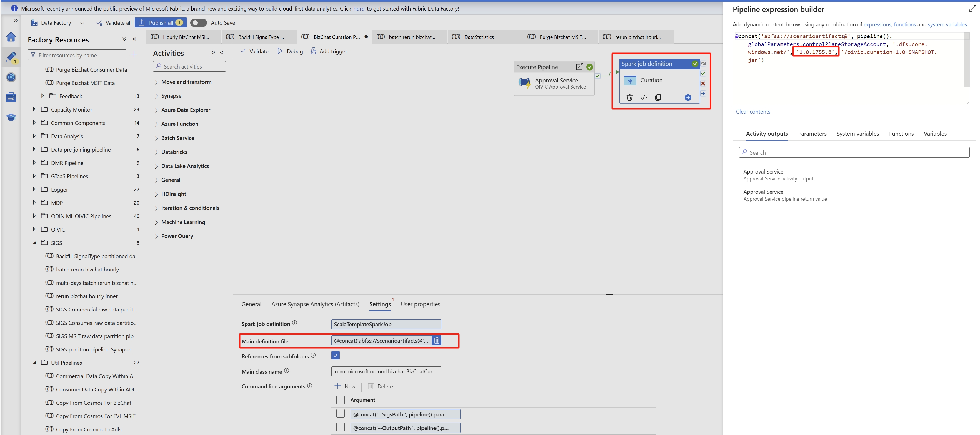The height and width of the screenshot is (435, 980).
Task: Switch to Parameters tab in expression builder
Action: [812, 134]
